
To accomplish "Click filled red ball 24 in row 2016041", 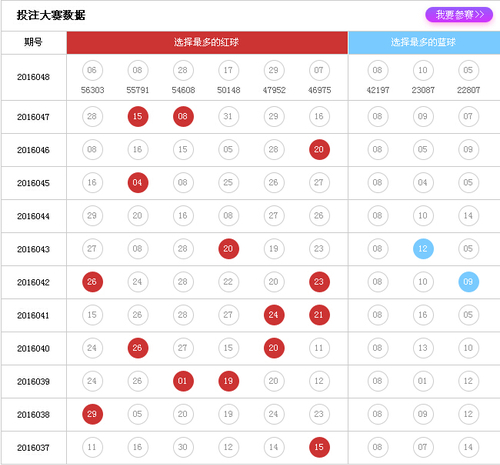I will pos(274,315).
